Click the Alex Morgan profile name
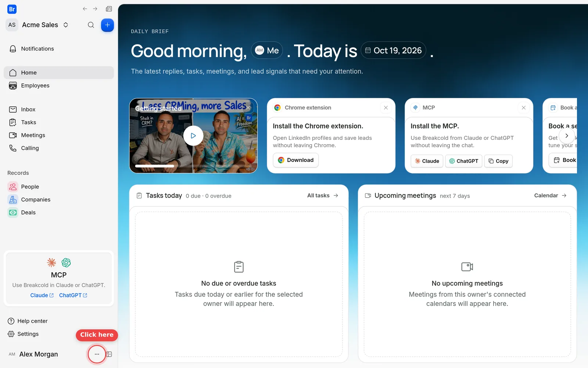Viewport: 588px width, 368px height. point(39,354)
